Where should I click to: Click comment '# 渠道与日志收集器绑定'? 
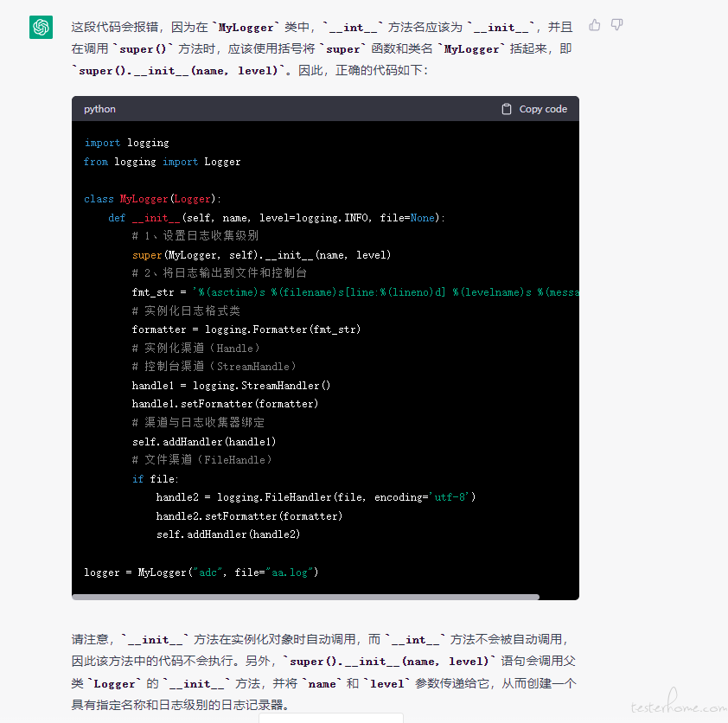pos(198,423)
